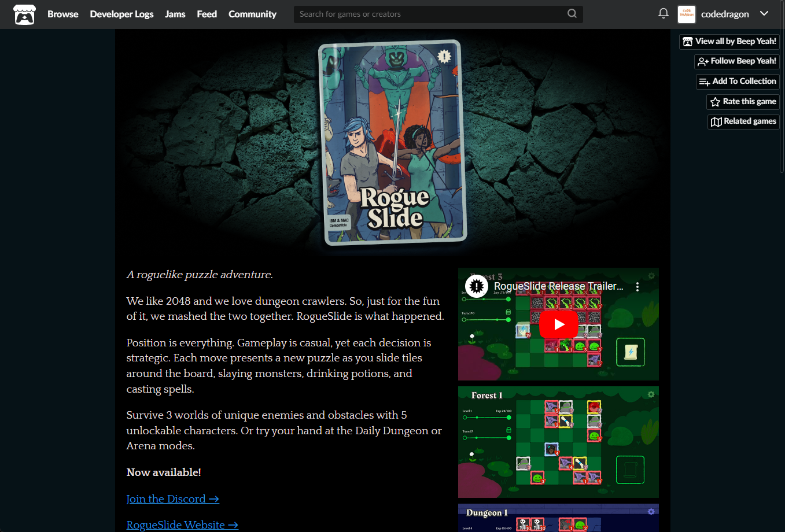Play the RogueSlide Release Trailer video
This screenshot has height=532, width=785.
pyautogui.click(x=558, y=324)
